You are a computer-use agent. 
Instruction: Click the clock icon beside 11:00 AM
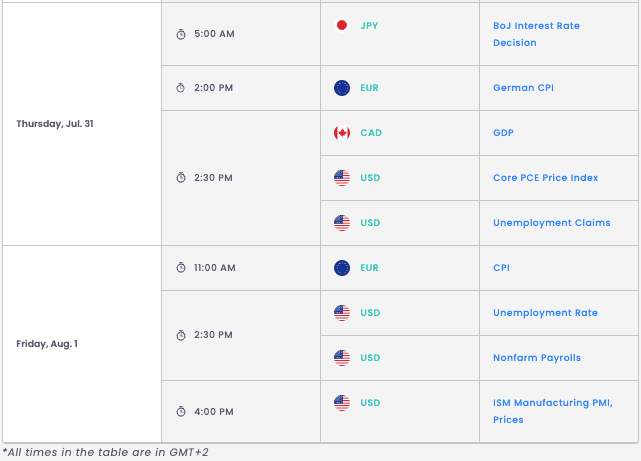click(x=181, y=268)
